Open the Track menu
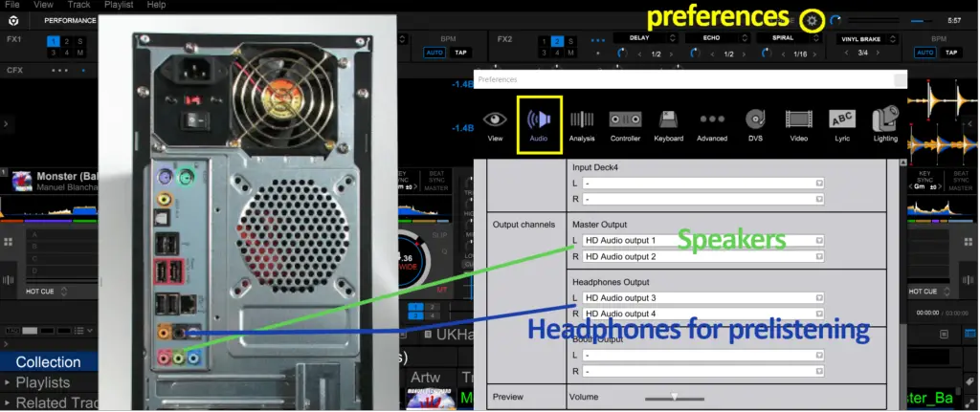This screenshot has width=980, height=412. click(x=78, y=5)
